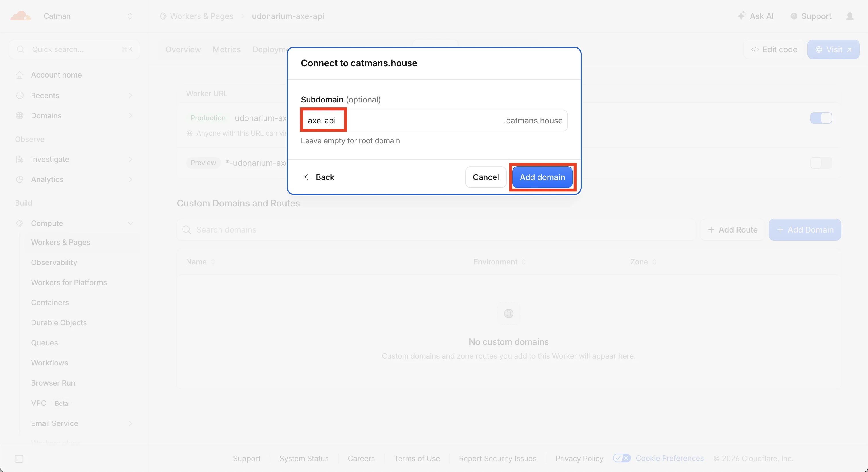Click the Add Route button
This screenshot has width=868, height=472.
[x=732, y=230]
